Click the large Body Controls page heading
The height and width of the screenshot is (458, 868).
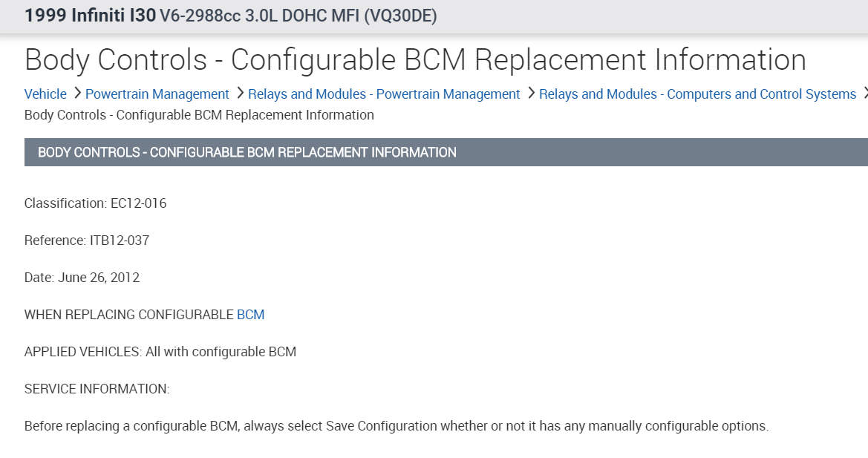(415, 60)
